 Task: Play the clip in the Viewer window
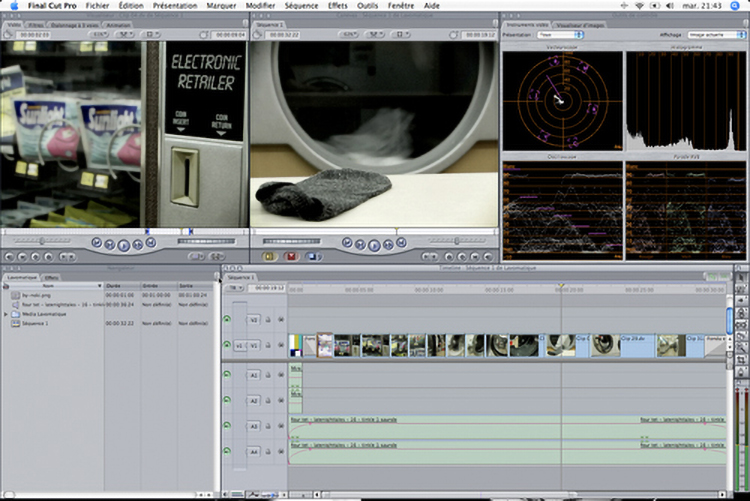pos(123,245)
